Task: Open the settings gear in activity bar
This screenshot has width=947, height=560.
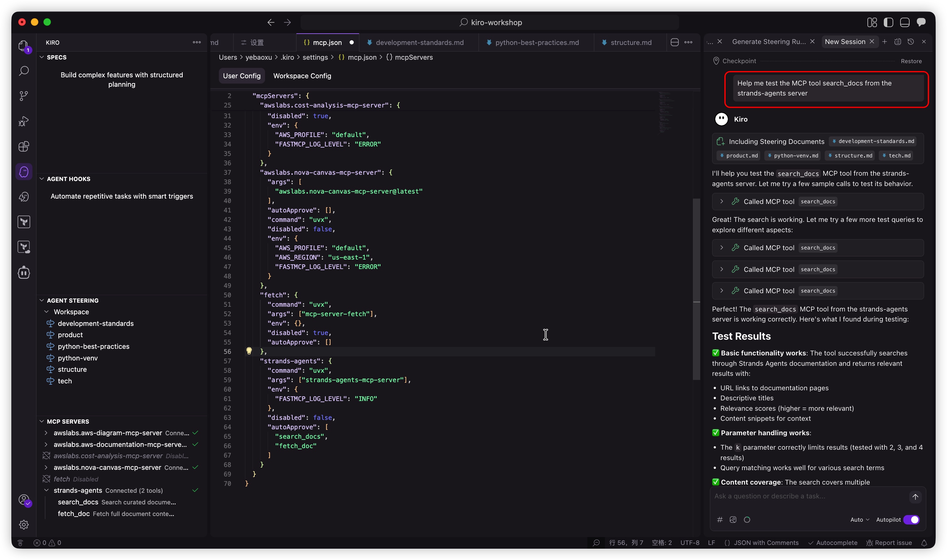Action: [24, 524]
